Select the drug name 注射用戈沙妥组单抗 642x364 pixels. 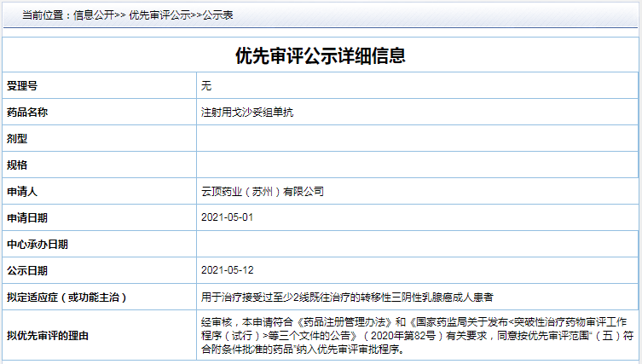click(247, 113)
